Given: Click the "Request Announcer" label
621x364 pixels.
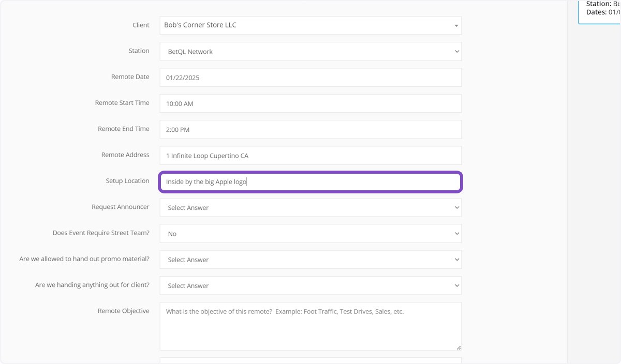Looking at the screenshot, I should point(120,207).
